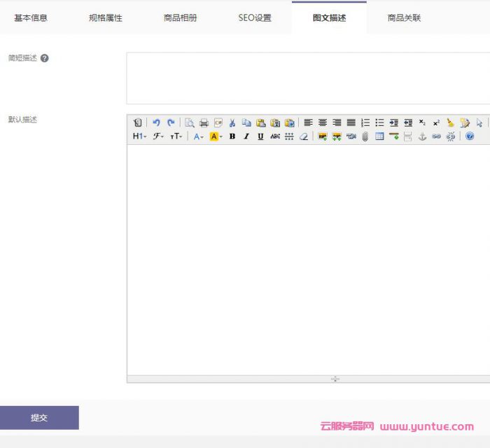Switch to the 基本信息 tab
This screenshot has width=490, height=448.
[31, 17]
